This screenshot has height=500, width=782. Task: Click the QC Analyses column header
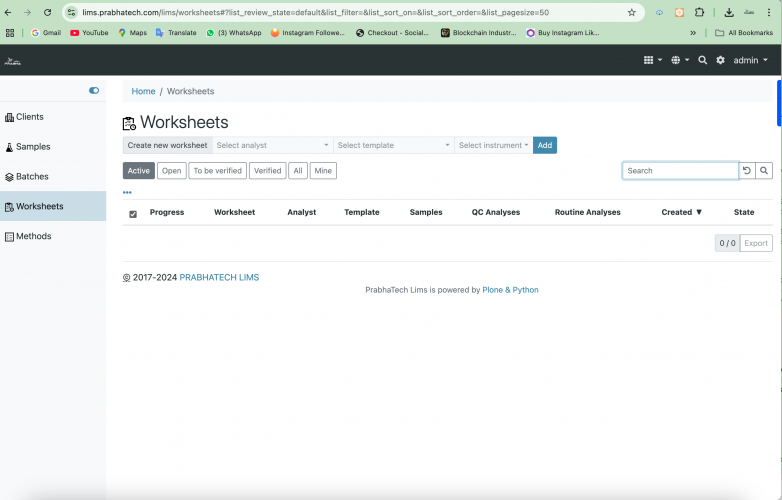(496, 212)
